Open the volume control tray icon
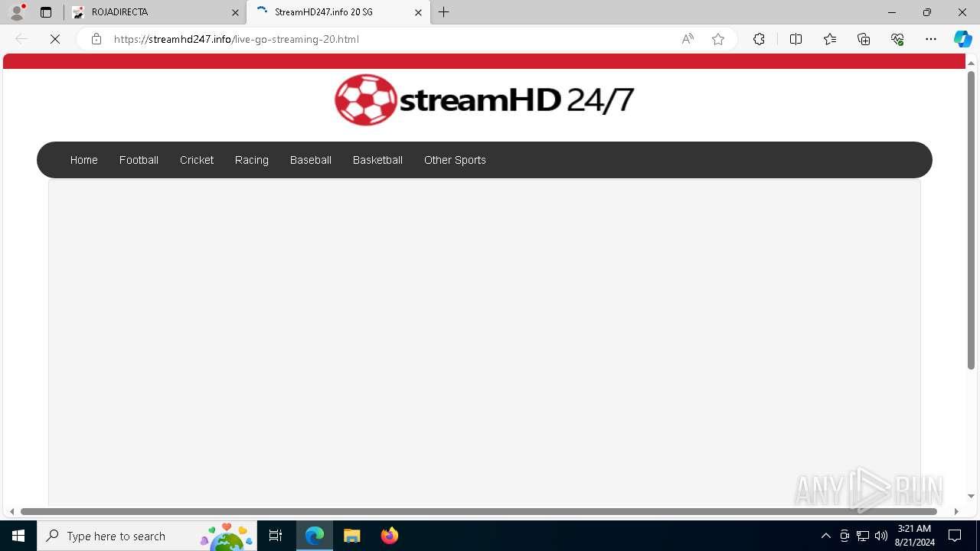Image resolution: width=980 pixels, height=551 pixels. (x=881, y=536)
